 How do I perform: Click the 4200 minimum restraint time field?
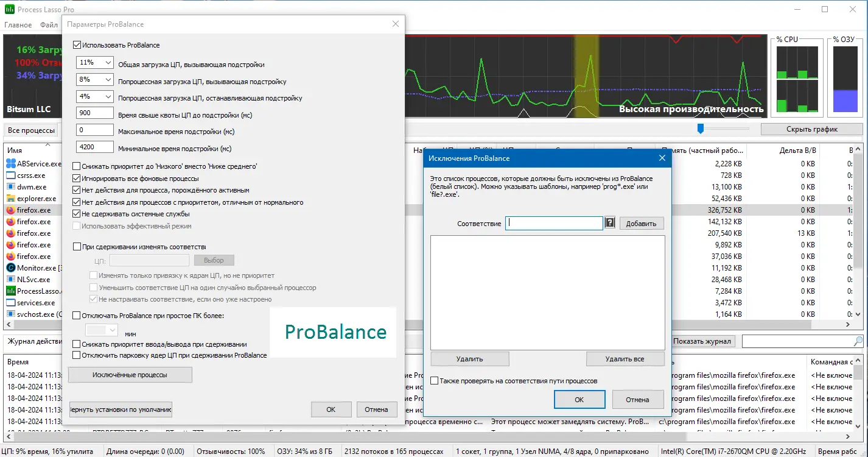pos(95,147)
